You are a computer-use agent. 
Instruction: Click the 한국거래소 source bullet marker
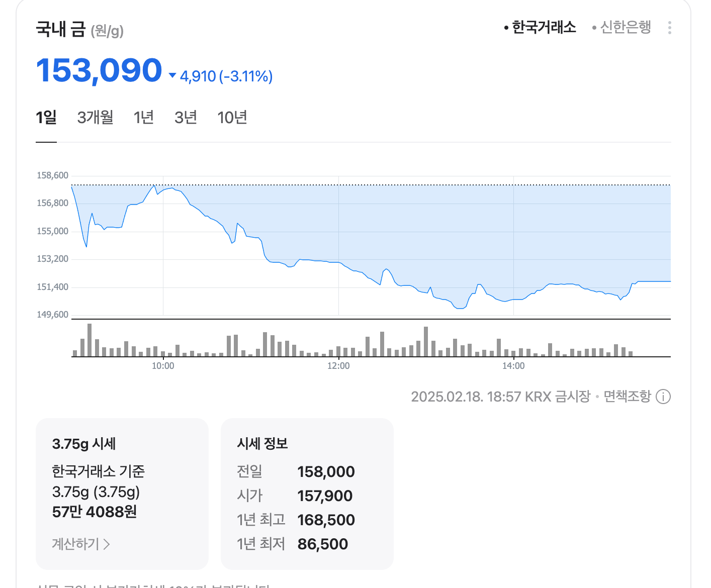click(x=505, y=28)
